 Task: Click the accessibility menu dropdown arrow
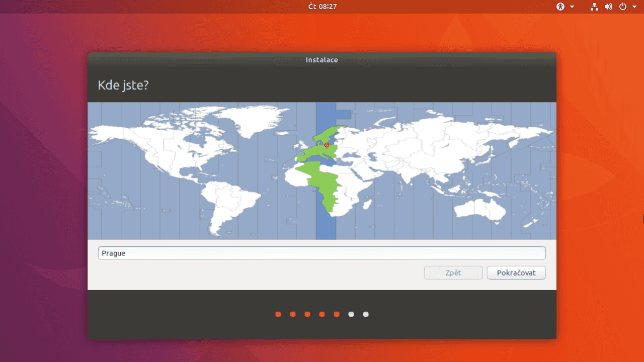click(571, 7)
